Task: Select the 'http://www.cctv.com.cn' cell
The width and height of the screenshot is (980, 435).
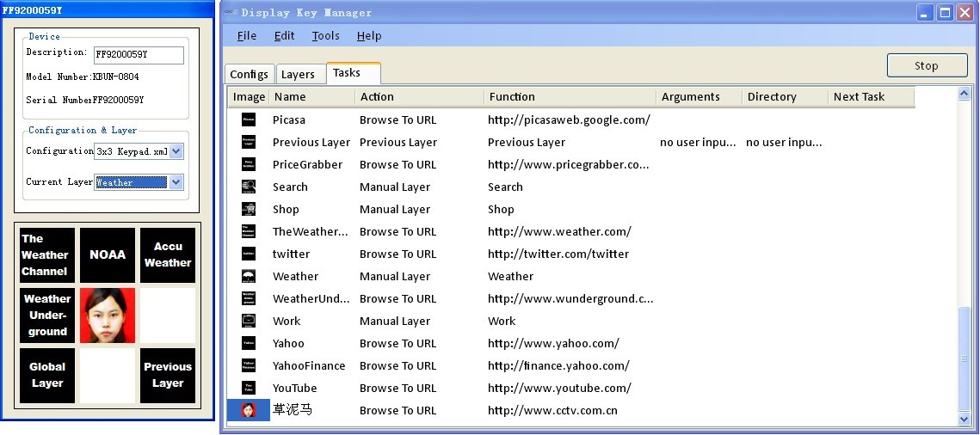Action: coord(552,411)
